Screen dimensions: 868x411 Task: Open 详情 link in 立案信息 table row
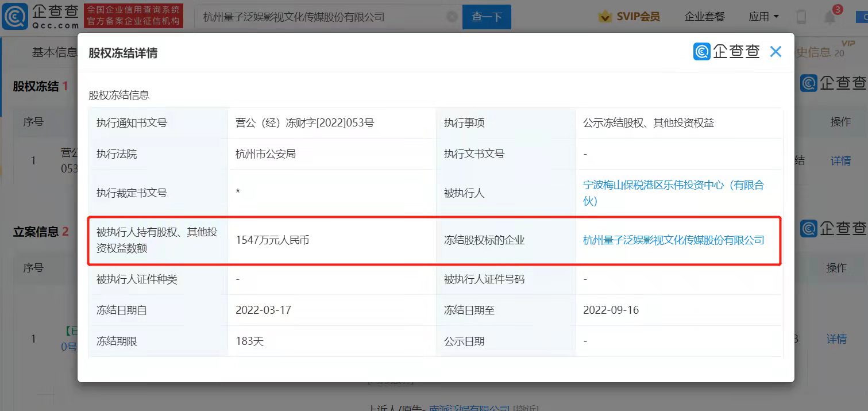(x=837, y=339)
